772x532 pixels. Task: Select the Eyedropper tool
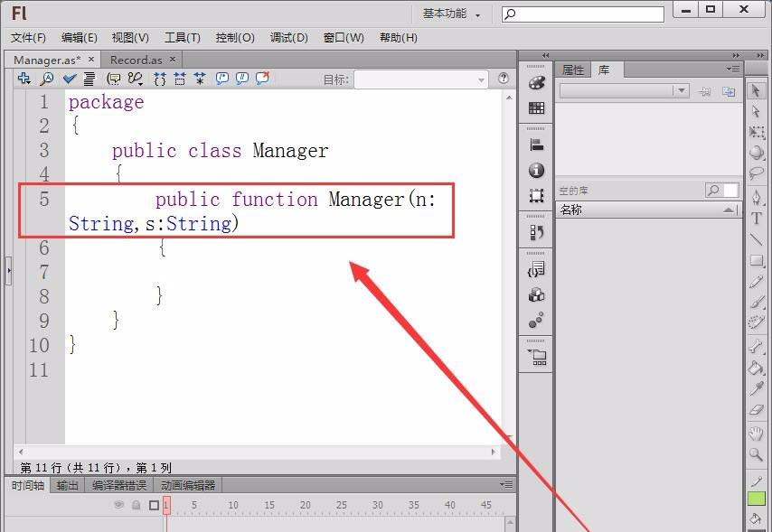point(757,388)
